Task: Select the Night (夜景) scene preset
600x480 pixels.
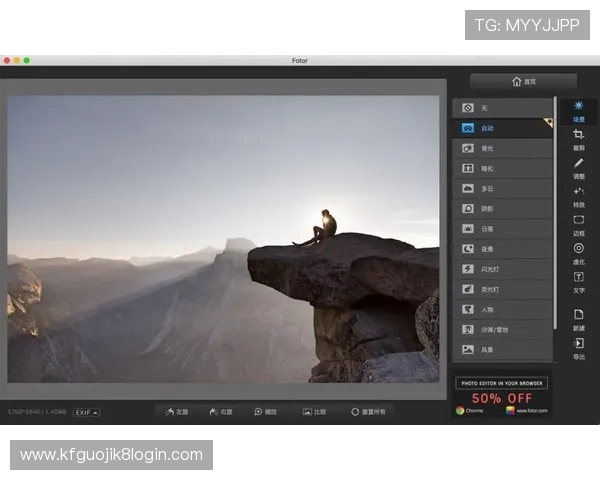Action: pyautogui.click(x=502, y=249)
